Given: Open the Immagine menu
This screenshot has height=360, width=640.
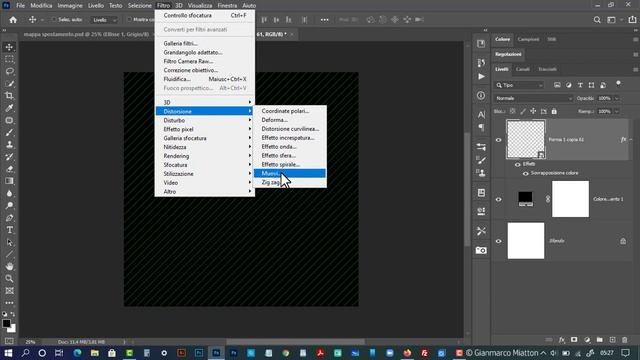Looking at the screenshot, I should tap(70, 6).
